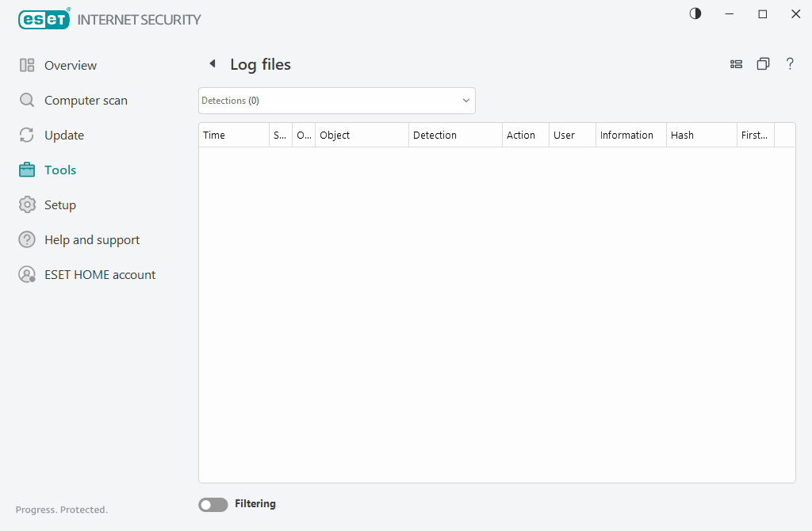This screenshot has width=812, height=531.
Task: Open the question mark help for Log files
Action: (790, 64)
